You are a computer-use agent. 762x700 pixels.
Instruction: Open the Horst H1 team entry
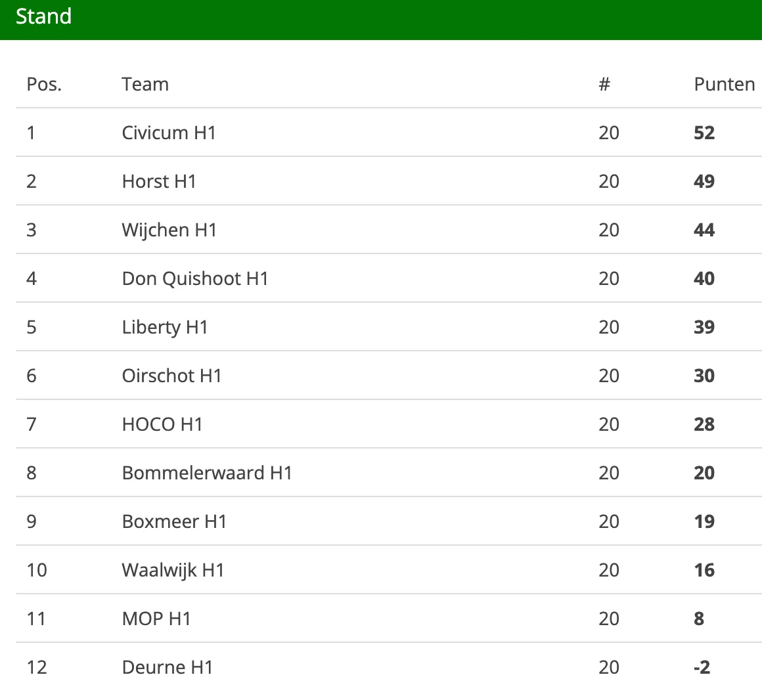tap(159, 181)
